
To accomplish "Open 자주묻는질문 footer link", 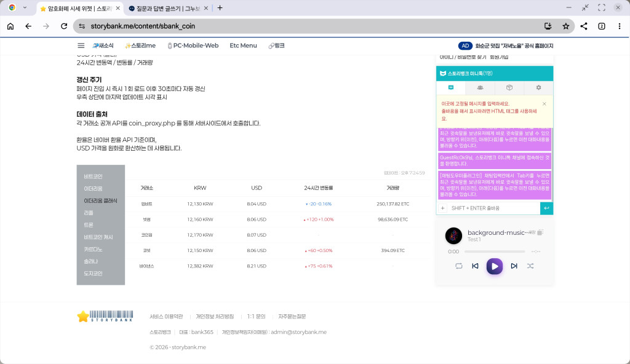I will [292, 317].
